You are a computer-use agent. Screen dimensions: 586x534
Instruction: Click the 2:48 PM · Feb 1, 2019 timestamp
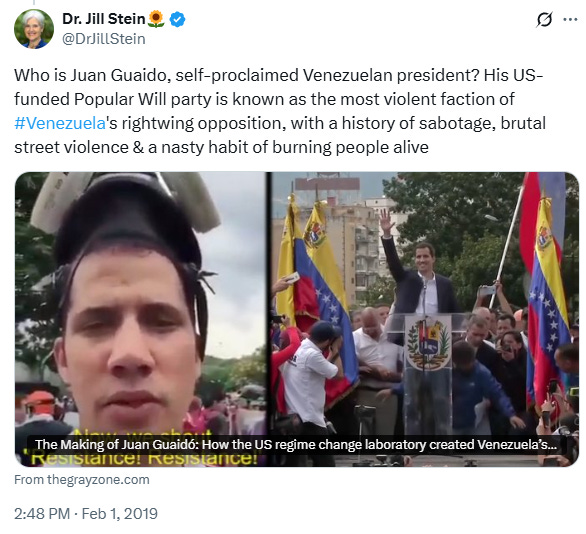pyautogui.click(x=86, y=513)
